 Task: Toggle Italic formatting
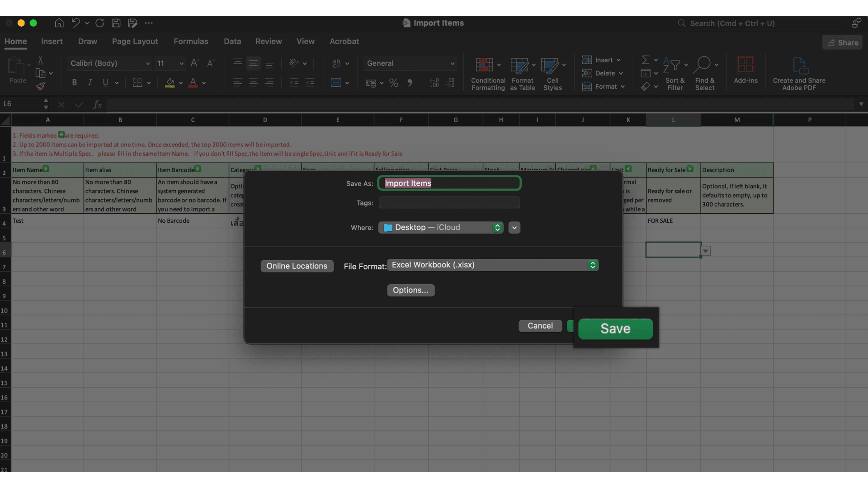click(90, 83)
